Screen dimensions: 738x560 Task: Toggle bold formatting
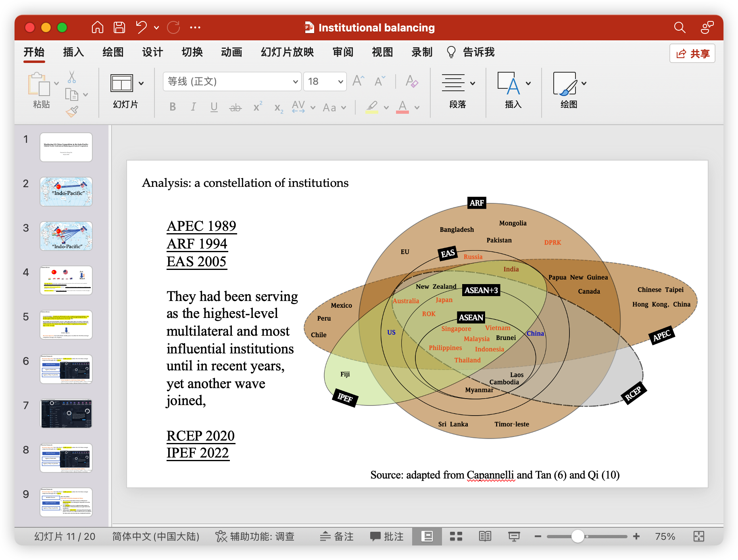pos(173,107)
